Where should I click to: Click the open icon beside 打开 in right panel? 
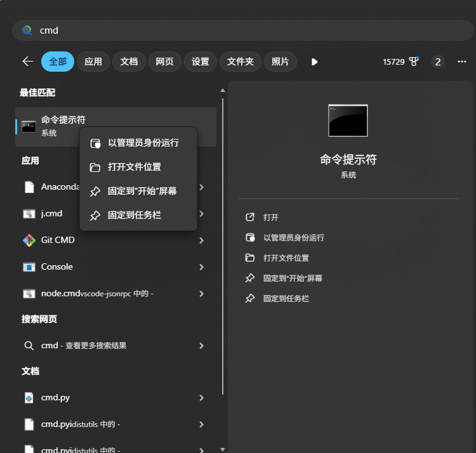(x=250, y=217)
